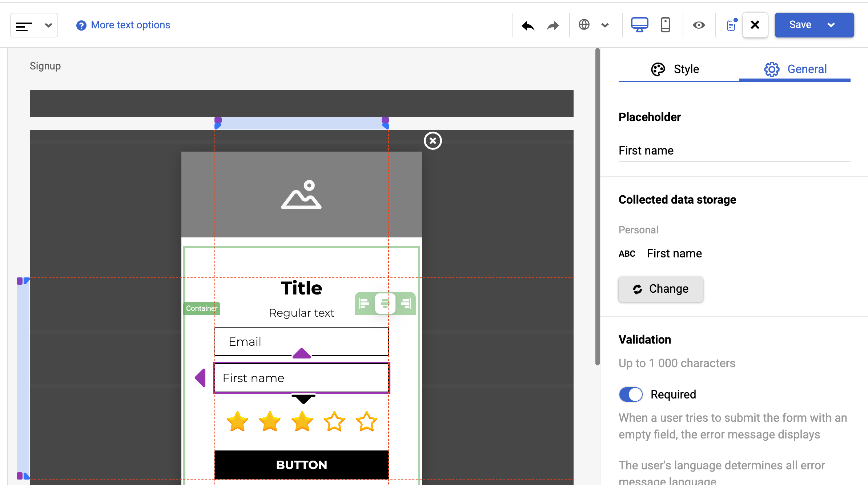Click the eye preview icon

pyautogui.click(x=699, y=25)
